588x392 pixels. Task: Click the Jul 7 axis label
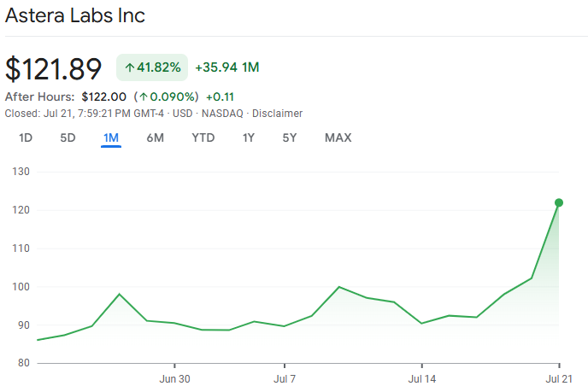(285, 379)
